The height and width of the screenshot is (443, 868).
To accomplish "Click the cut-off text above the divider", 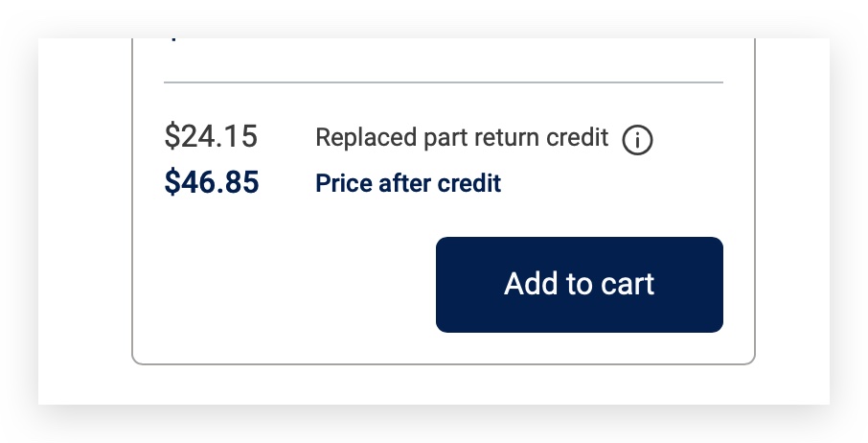I will (x=174, y=38).
